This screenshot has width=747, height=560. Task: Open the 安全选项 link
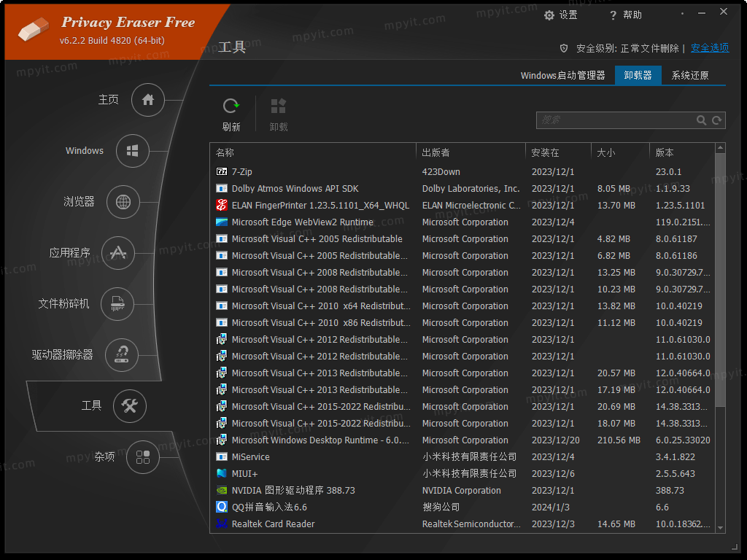[x=710, y=48]
